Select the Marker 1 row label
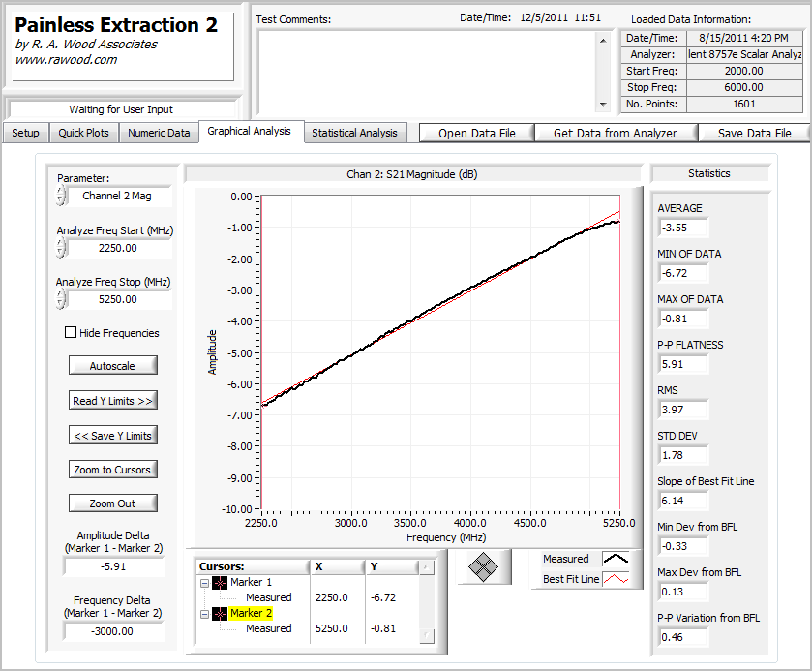The height and width of the screenshot is (671, 812). pyautogui.click(x=251, y=582)
